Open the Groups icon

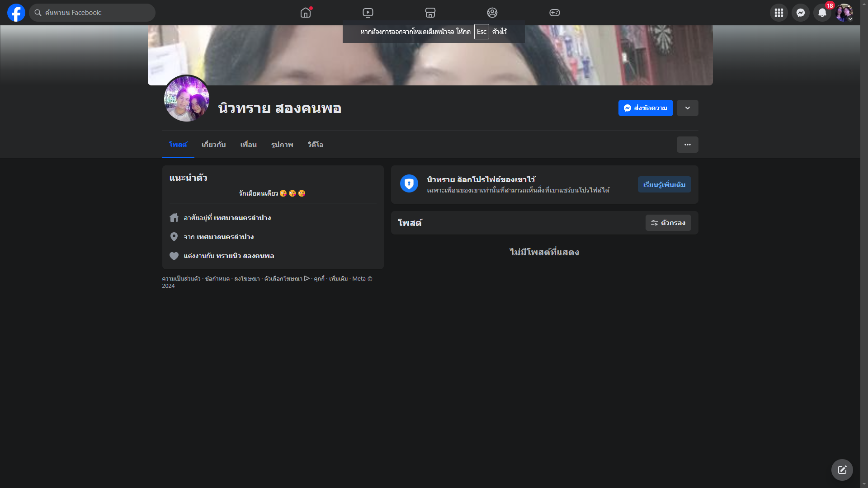point(492,13)
